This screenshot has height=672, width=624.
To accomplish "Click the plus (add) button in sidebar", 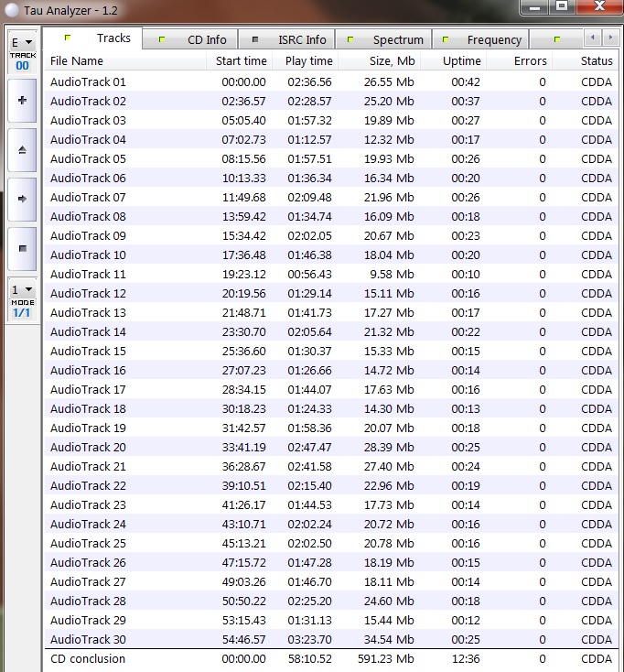I will tap(22, 100).
